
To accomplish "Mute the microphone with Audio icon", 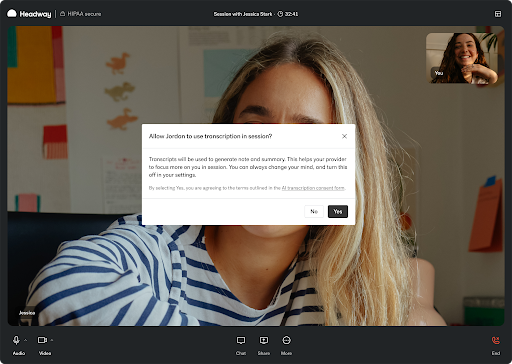I will (16, 340).
